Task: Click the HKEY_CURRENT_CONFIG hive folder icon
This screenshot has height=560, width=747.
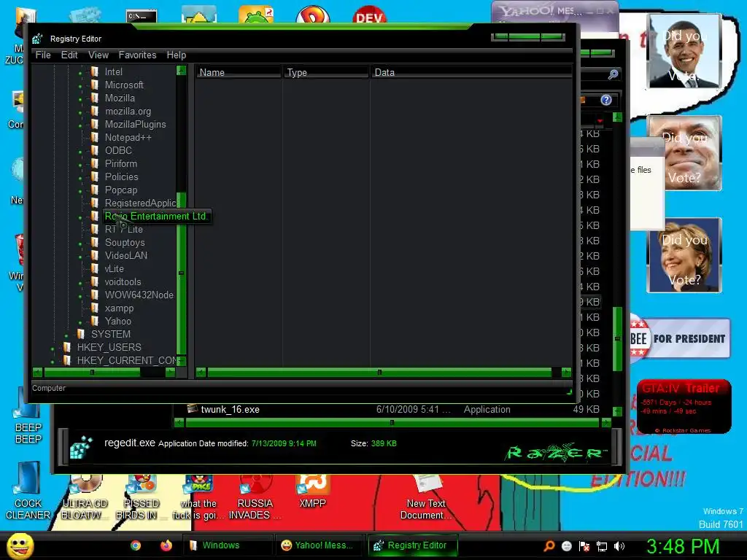Action: pyautogui.click(x=66, y=360)
